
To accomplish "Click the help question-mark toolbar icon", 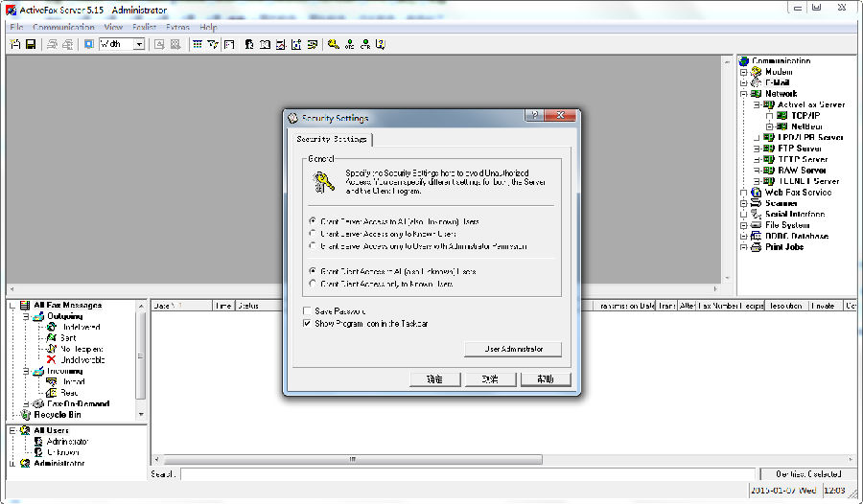I will pos(381,45).
